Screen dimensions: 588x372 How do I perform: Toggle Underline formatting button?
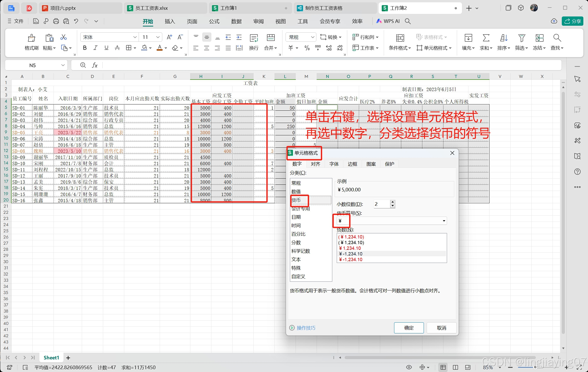click(106, 48)
